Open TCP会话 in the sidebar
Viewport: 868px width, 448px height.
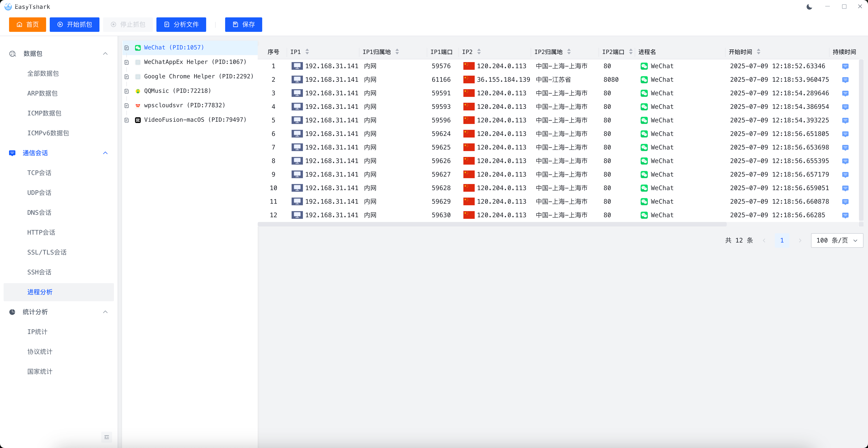(39, 173)
